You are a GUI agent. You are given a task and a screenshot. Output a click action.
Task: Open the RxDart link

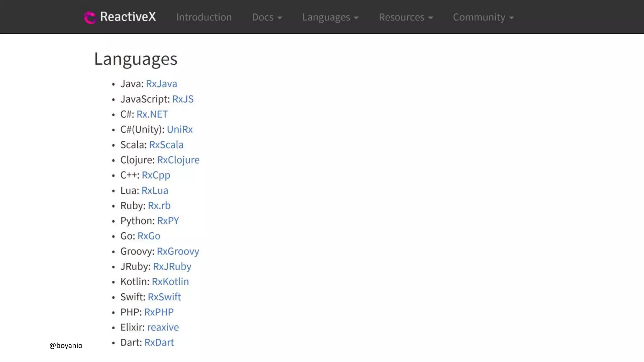[x=159, y=343]
